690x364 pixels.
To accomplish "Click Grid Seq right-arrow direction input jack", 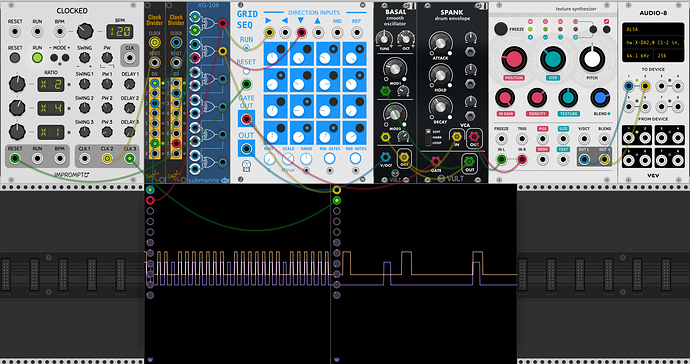I will point(268,32).
